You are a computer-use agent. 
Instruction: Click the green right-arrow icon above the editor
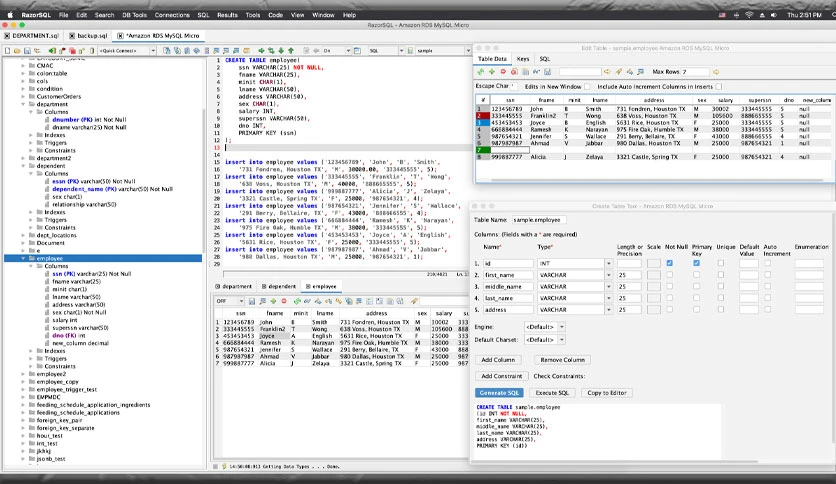pyautogui.click(x=262, y=51)
